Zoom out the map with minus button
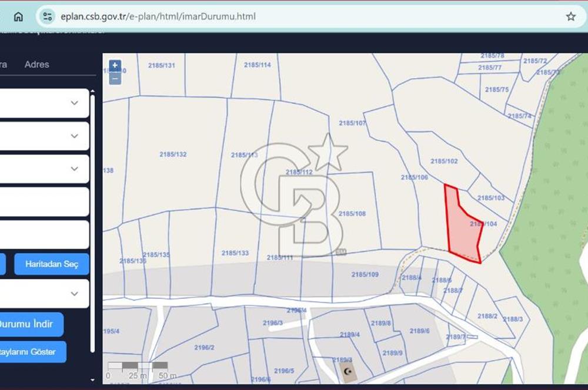588x390 pixels. click(x=115, y=78)
